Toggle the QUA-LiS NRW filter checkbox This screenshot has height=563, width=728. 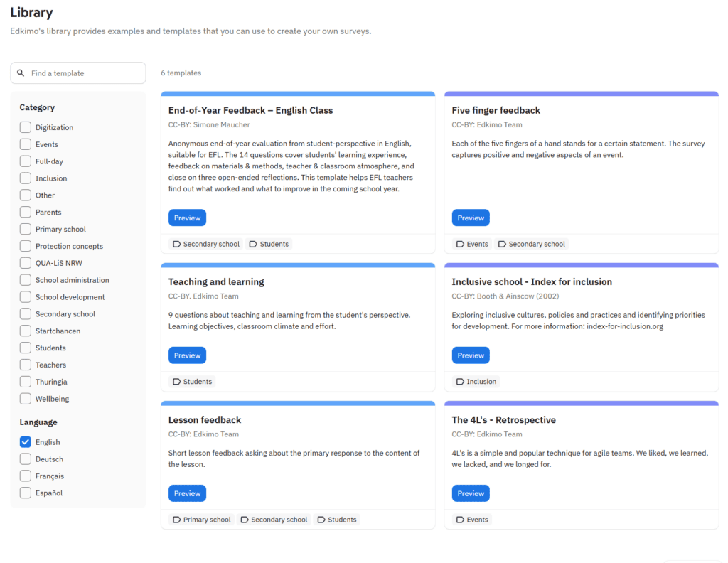26,263
